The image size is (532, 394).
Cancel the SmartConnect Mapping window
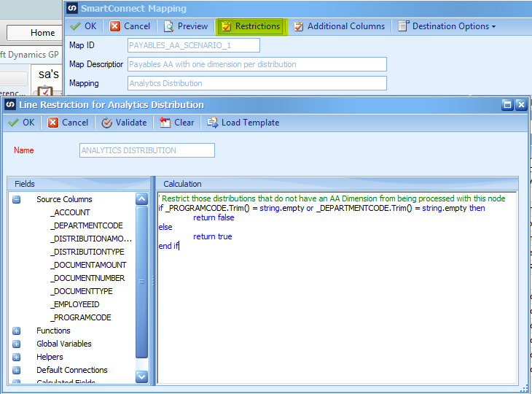coord(130,26)
